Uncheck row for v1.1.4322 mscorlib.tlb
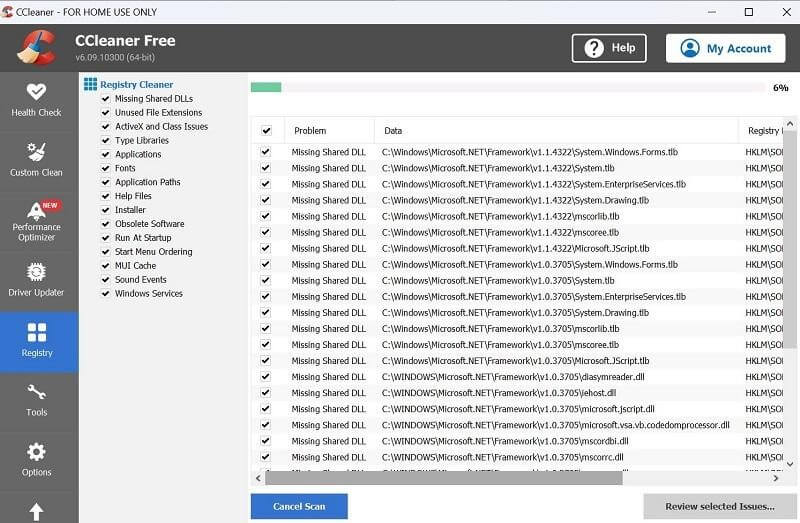Screen dimensions: 800x523 coord(265,216)
